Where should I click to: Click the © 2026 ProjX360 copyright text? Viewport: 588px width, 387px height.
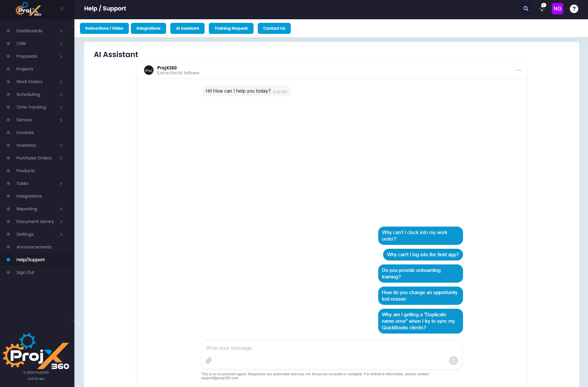36,373
